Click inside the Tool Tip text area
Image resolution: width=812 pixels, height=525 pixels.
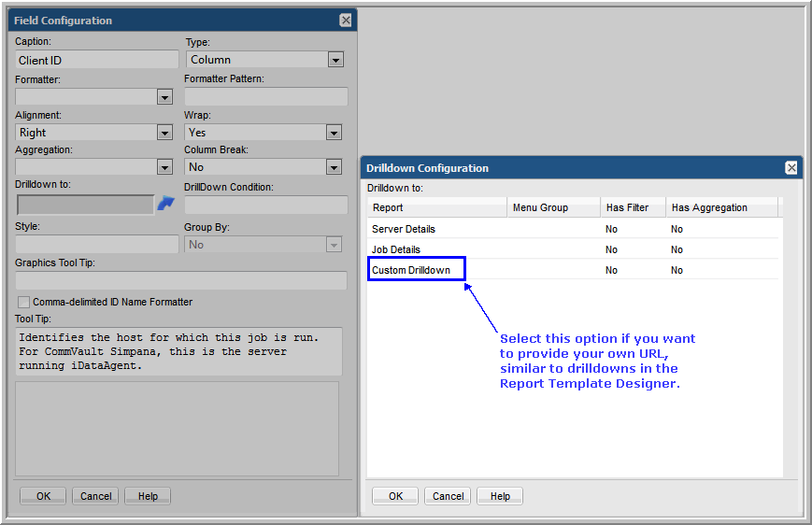tap(178, 351)
